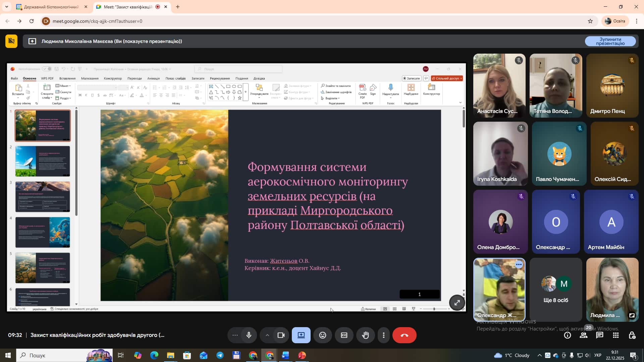Open meeting details info icon
The height and width of the screenshot is (362, 644).
pyautogui.click(x=568, y=335)
